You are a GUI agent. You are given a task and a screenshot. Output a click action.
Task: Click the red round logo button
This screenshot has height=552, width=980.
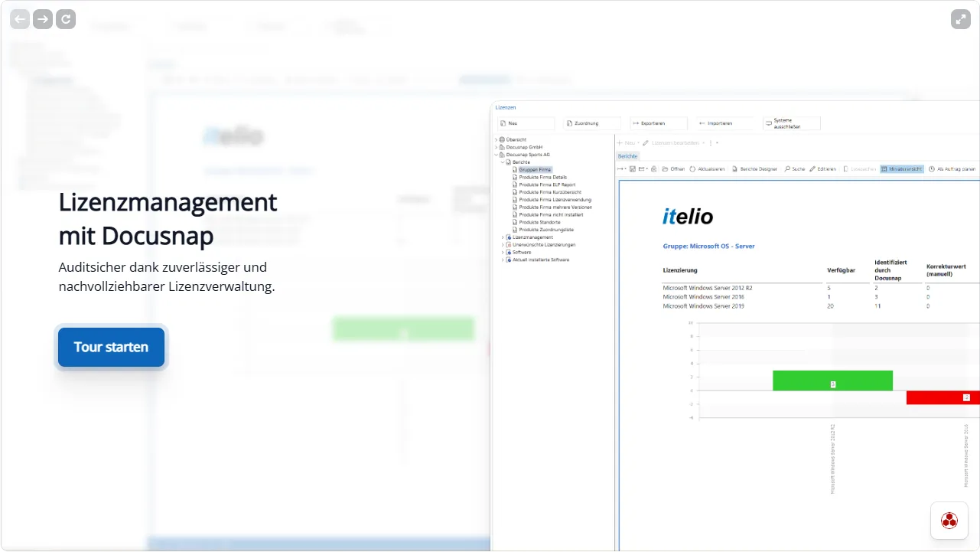[949, 521]
